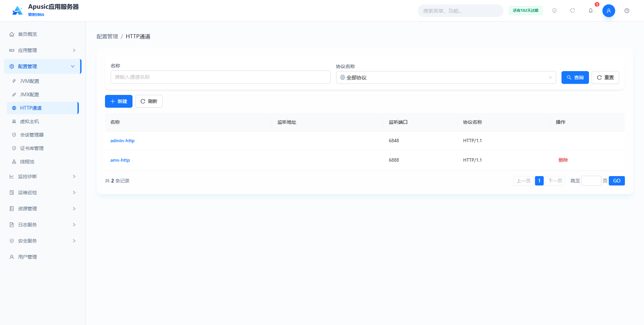Click the channel name input field
Screen dimensions: 644x325
[220, 77]
